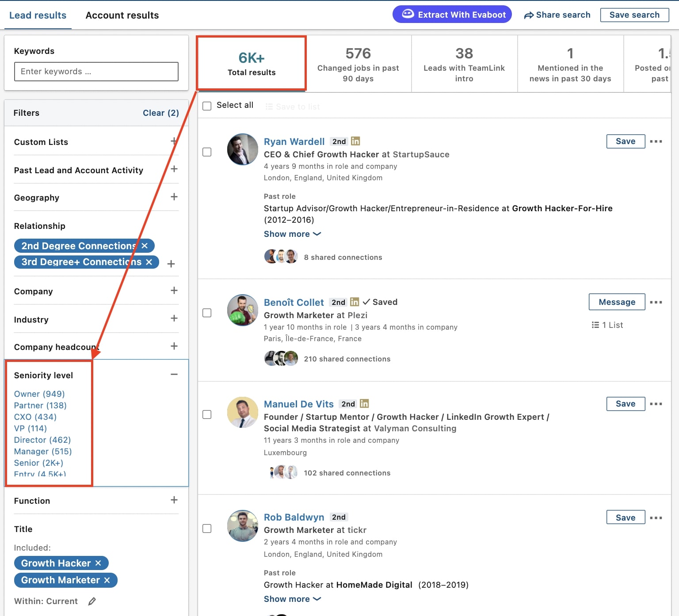Remove Growth Marketer title filter
This screenshot has height=616, width=679.
coord(107,580)
